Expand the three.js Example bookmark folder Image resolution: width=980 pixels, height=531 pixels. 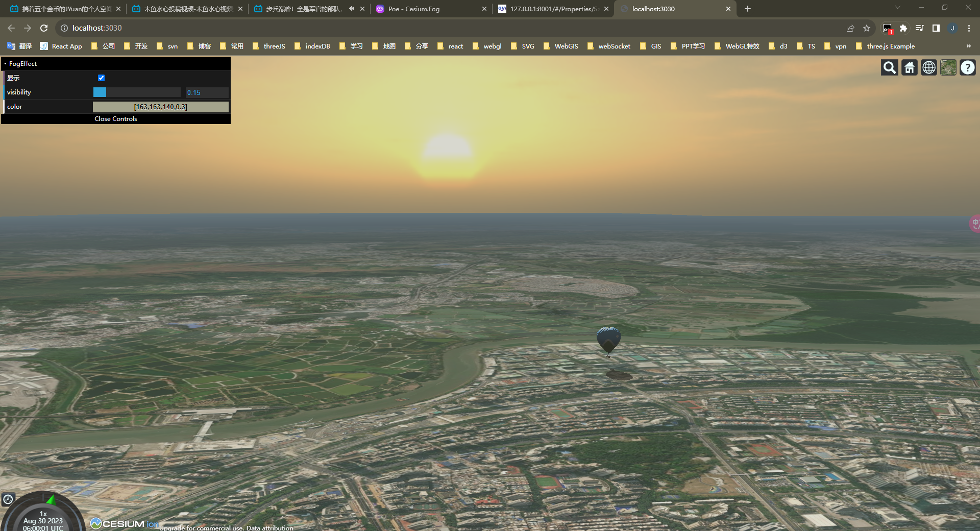(x=886, y=46)
